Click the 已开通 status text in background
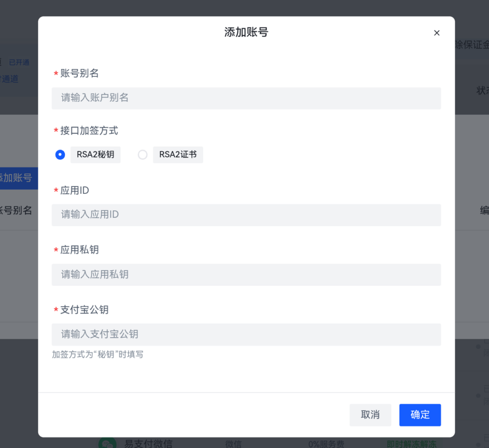The height and width of the screenshot is (448, 489). tap(19, 63)
